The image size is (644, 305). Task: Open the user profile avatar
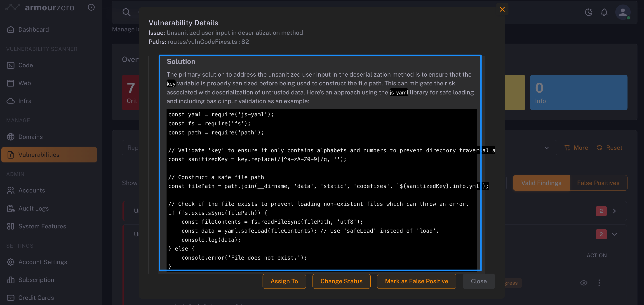pos(623,12)
